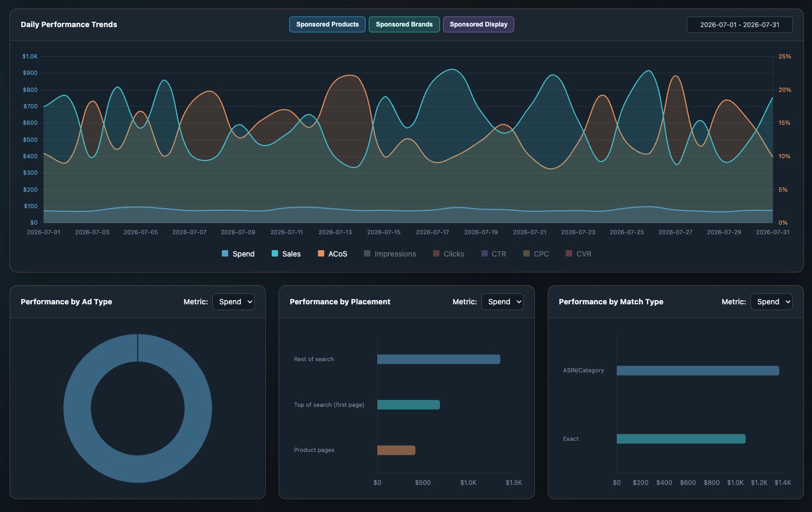Viewport: 812px width, 512px height.
Task: Open Metric dropdown in Performance by Match Type
Action: [x=772, y=302]
